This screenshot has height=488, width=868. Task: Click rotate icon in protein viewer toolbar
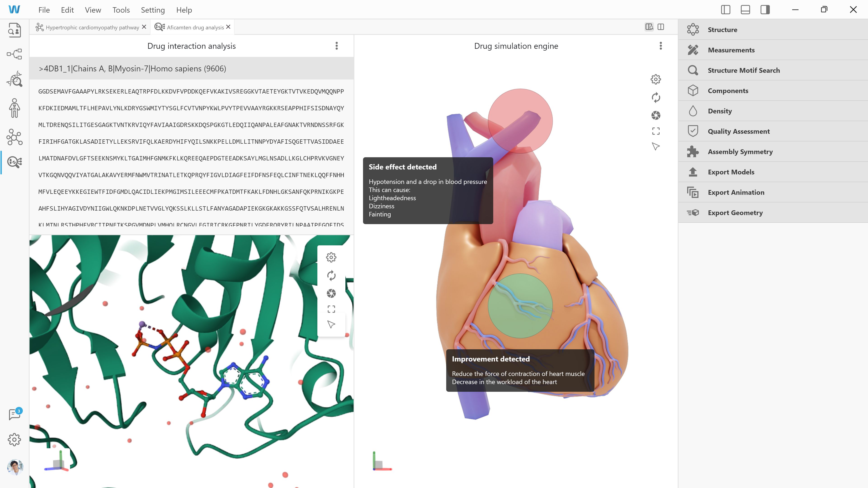[331, 275]
